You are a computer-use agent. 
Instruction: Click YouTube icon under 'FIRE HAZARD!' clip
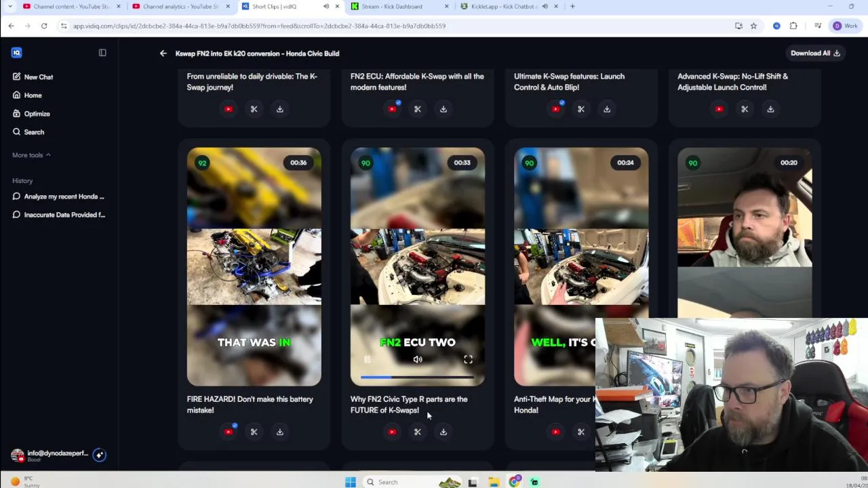click(229, 432)
